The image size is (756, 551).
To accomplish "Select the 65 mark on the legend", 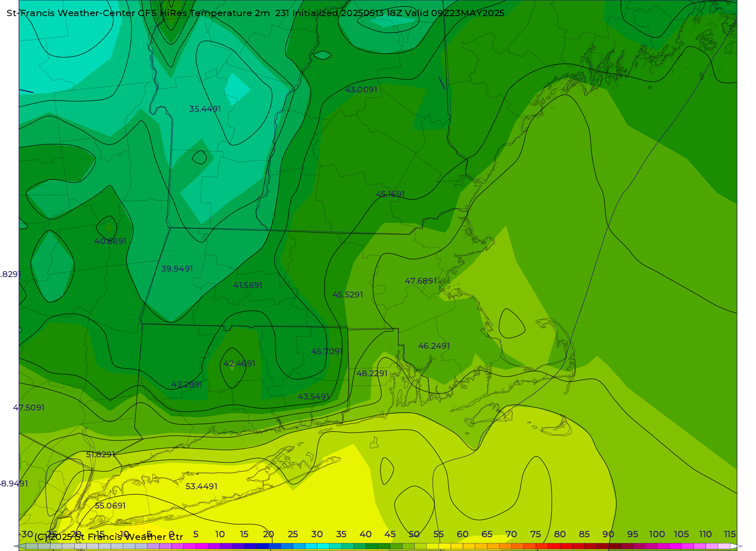I will coord(487,534).
